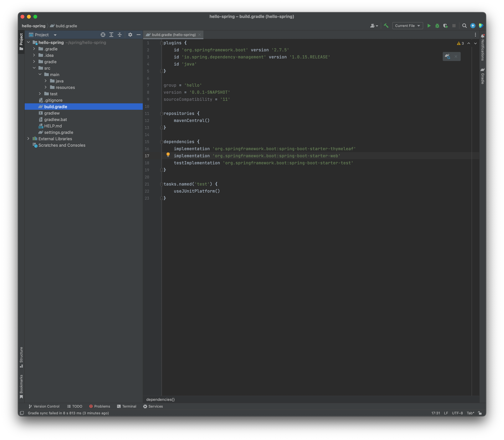Load Gradle changes elephant icon
This screenshot has width=504, height=440.
[x=447, y=56]
